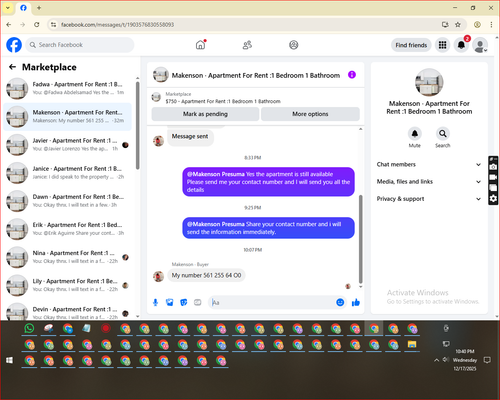Mute this conversation
Image resolution: width=500 pixels, height=400 pixels.
point(414,134)
